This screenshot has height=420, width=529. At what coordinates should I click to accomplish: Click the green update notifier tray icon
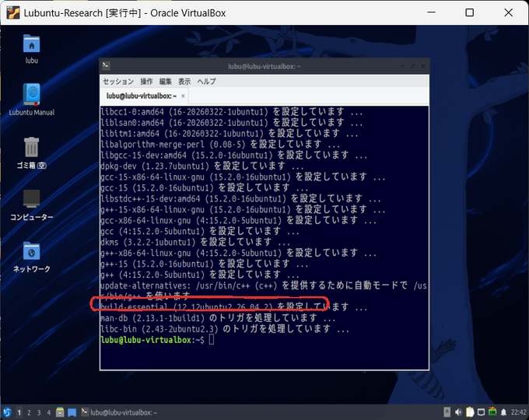pos(492,412)
